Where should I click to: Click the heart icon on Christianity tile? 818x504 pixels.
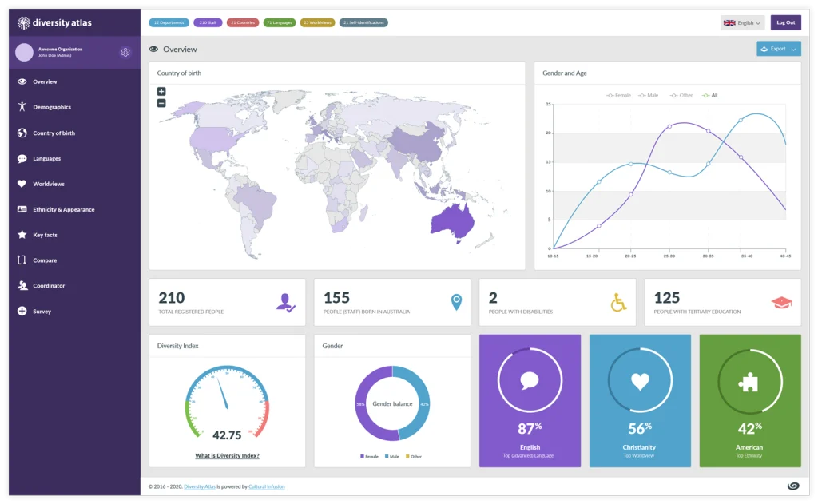tap(640, 381)
